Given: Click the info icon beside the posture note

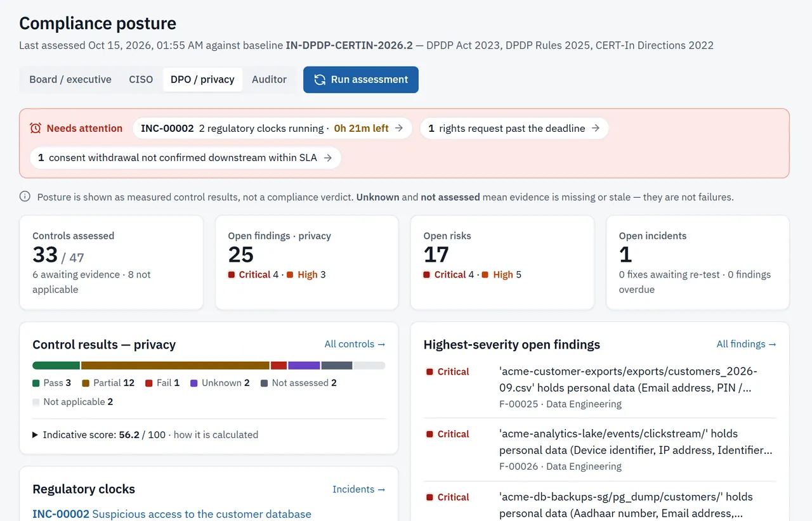Looking at the screenshot, I should coord(25,196).
